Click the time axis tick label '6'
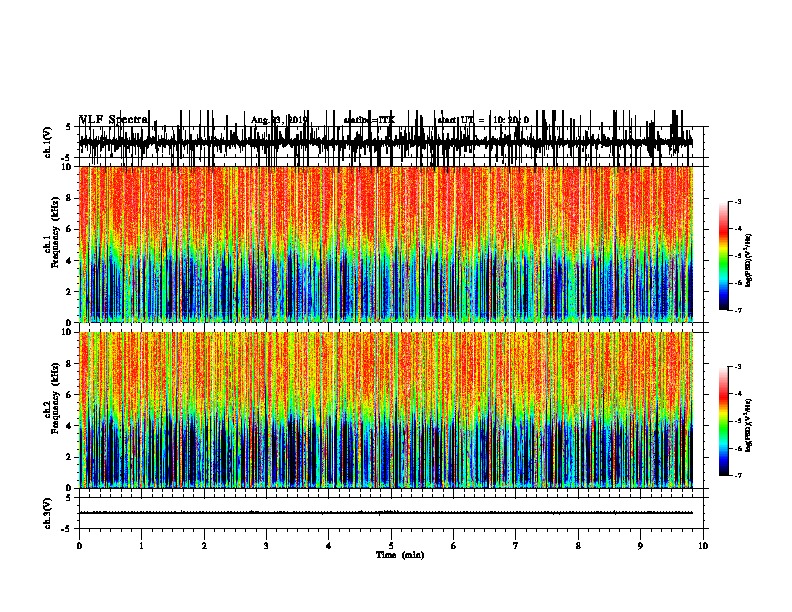The height and width of the screenshot is (612, 792). tap(454, 546)
